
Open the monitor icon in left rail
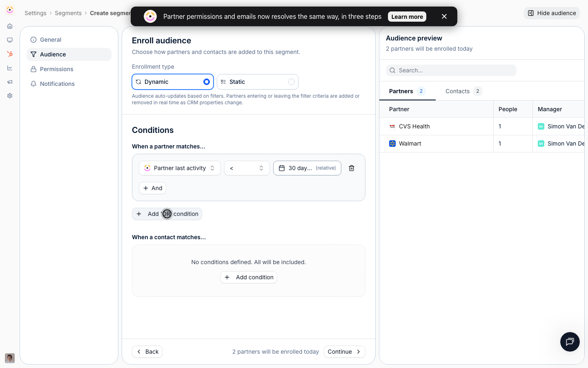click(10, 40)
